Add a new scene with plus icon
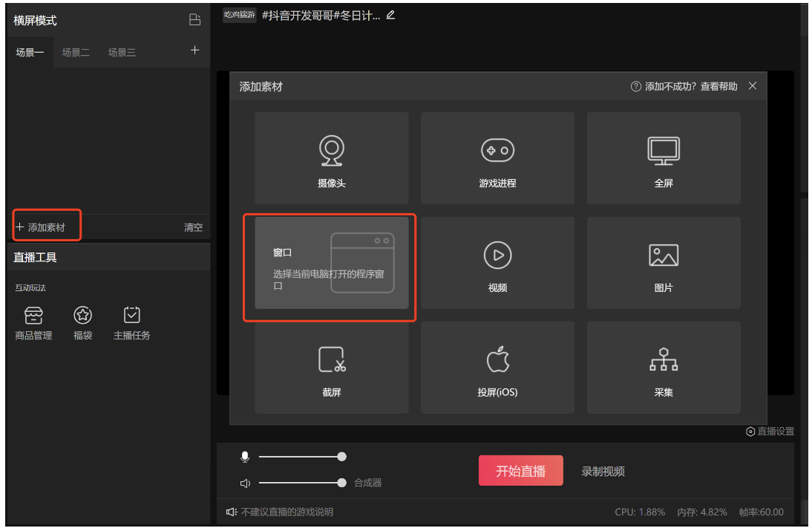 point(195,51)
